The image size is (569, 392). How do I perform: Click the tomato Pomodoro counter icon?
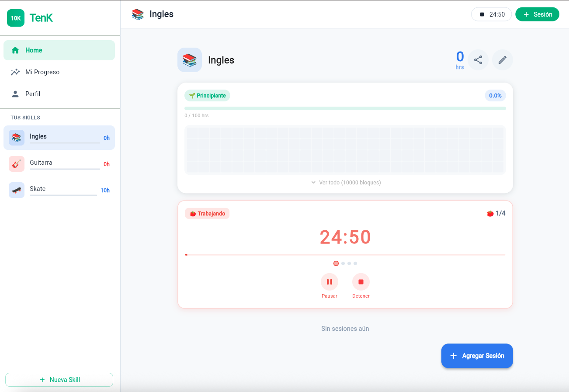pyautogui.click(x=490, y=213)
